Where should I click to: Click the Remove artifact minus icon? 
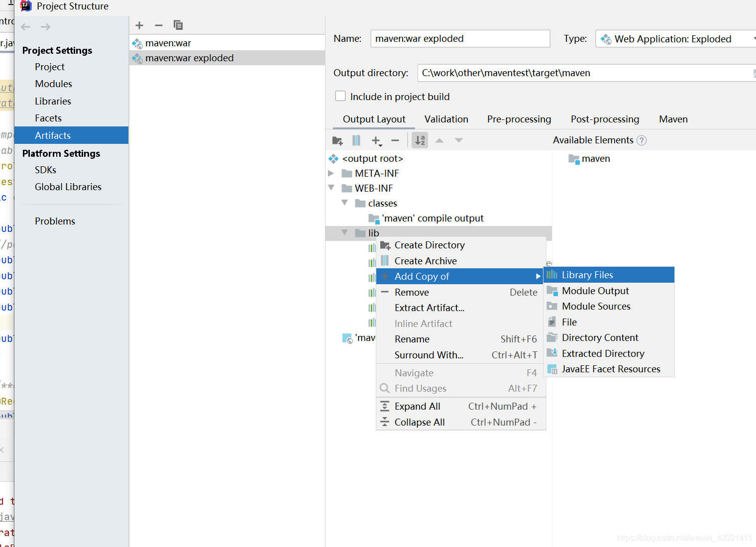click(159, 25)
